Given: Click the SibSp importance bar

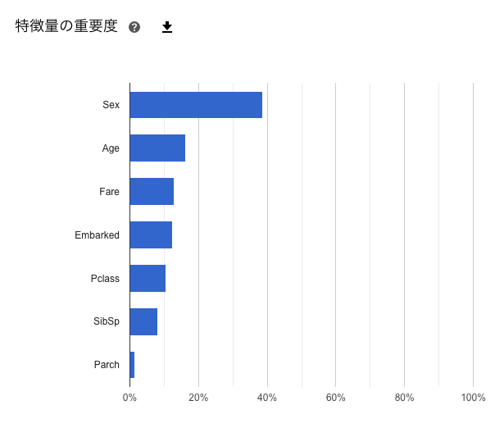Looking at the screenshot, I should coord(143,322).
